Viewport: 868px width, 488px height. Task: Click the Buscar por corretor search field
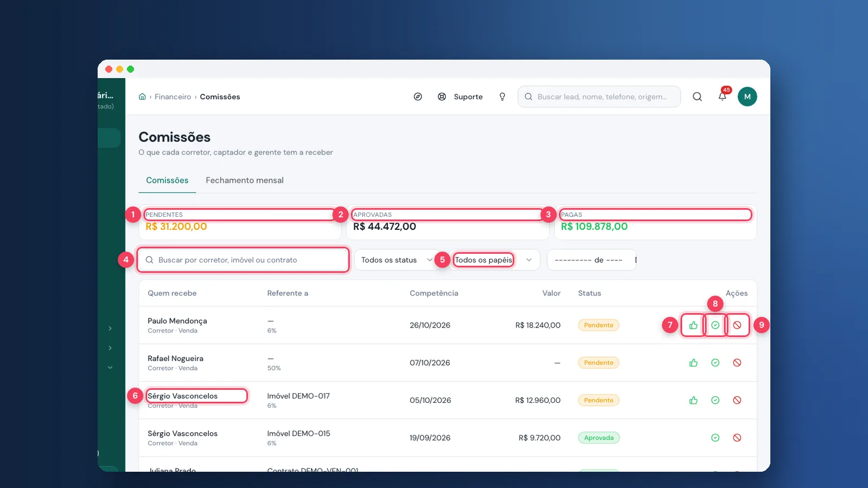coord(243,260)
